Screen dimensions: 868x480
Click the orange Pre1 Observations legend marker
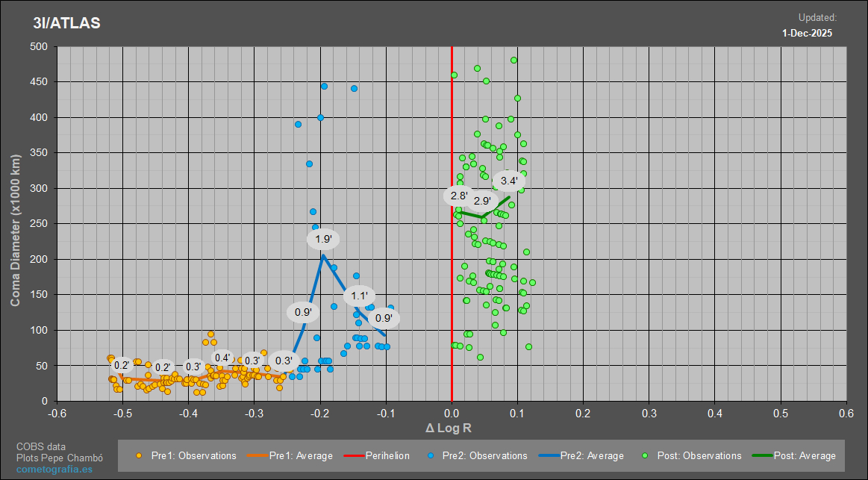pos(138,456)
